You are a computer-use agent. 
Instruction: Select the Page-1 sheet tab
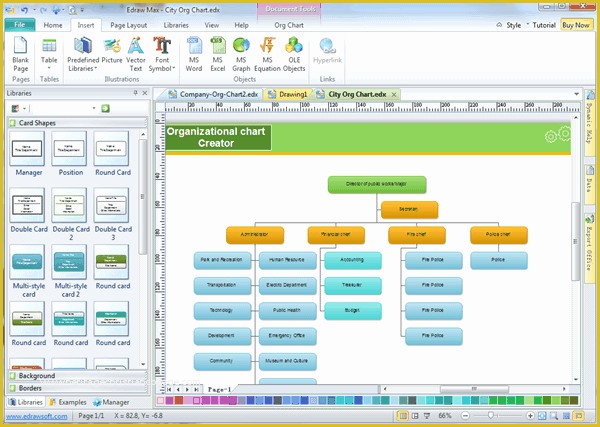pos(219,389)
